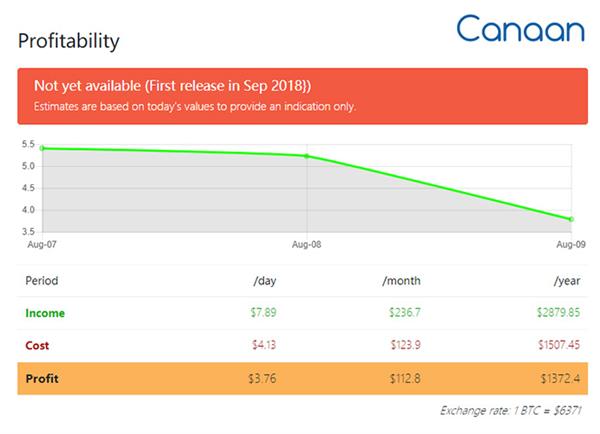Screen dimensions: 600x434
Task: Click the monthly cost value $123.9
Action: [405, 344]
